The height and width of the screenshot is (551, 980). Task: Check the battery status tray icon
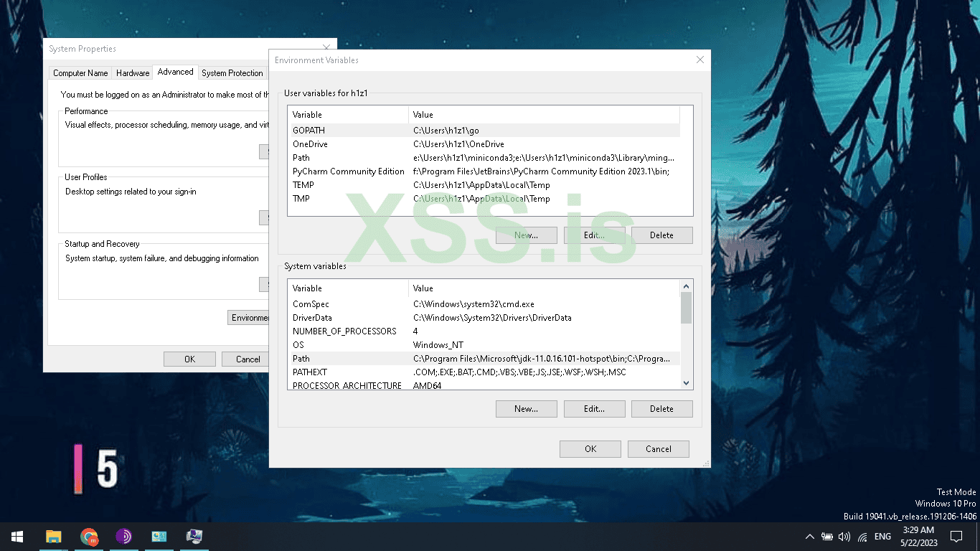point(827,537)
